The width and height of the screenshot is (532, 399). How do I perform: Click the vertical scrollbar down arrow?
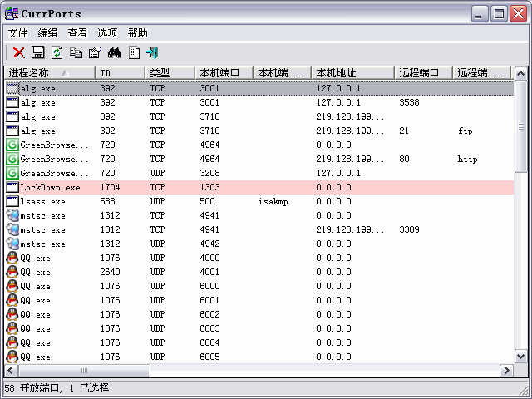pyautogui.click(x=521, y=357)
